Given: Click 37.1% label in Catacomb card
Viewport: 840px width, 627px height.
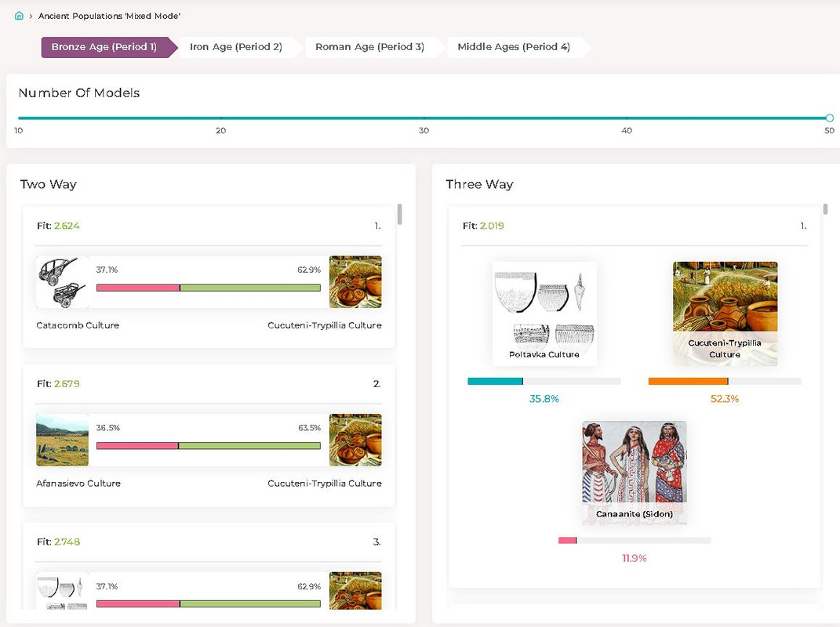Looking at the screenshot, I should (107, 270).
